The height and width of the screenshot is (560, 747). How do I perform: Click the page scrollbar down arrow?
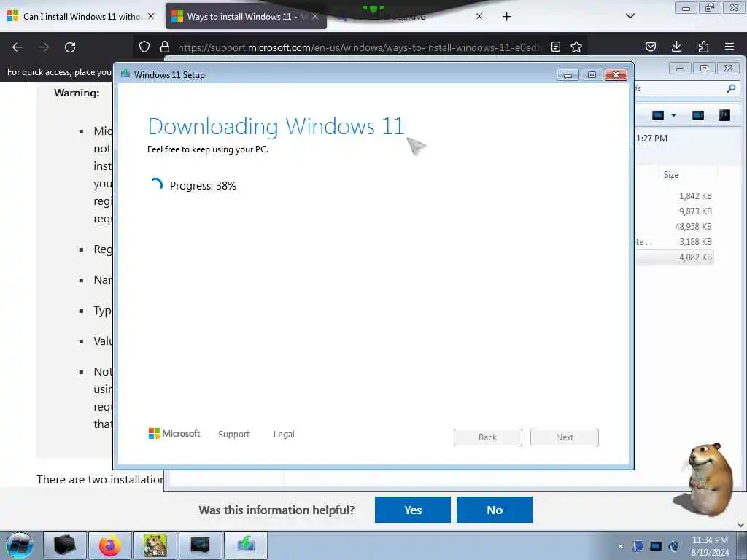click(x=741, y=525)
